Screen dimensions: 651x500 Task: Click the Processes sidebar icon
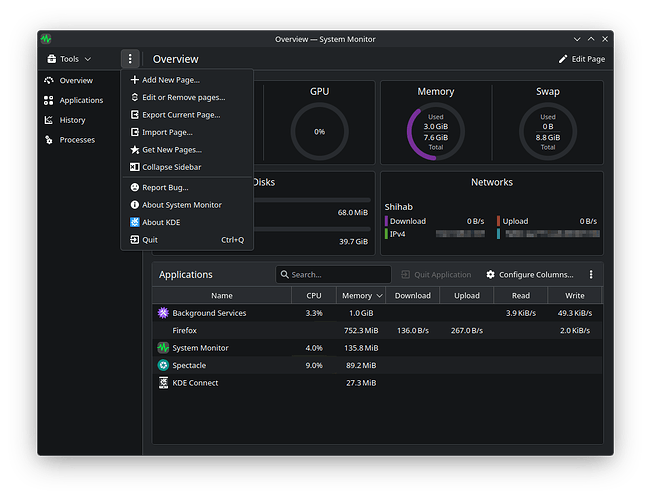coord(49,140)
